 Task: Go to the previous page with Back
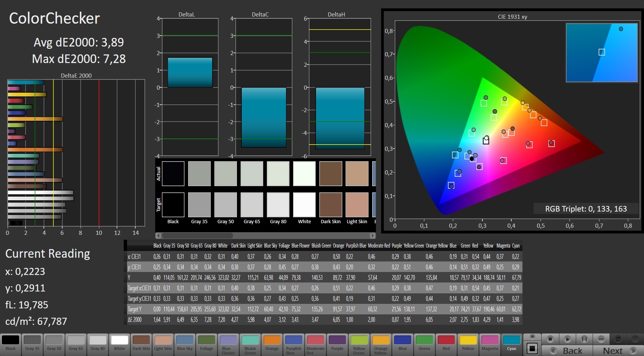(x=567, y=351)
